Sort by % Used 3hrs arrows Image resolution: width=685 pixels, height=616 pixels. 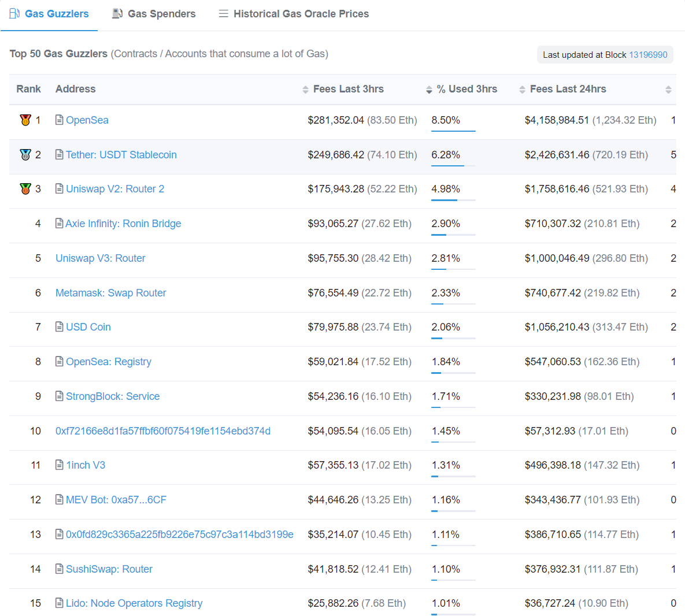[x=429, y=90]
